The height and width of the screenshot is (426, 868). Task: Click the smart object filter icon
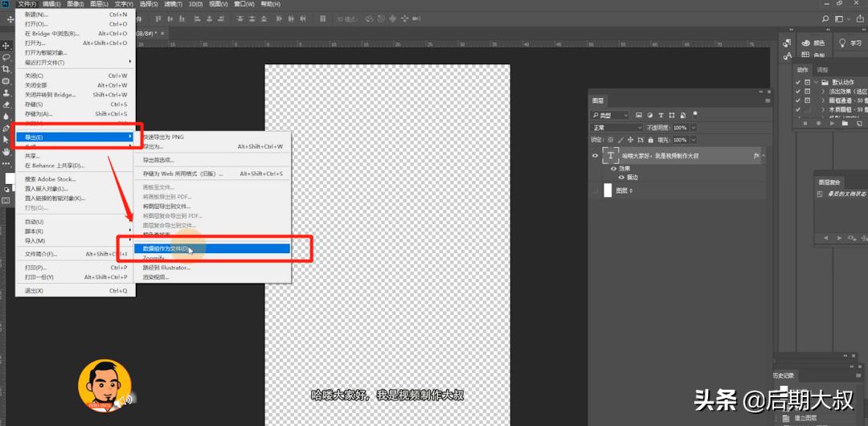coord(682,115)
